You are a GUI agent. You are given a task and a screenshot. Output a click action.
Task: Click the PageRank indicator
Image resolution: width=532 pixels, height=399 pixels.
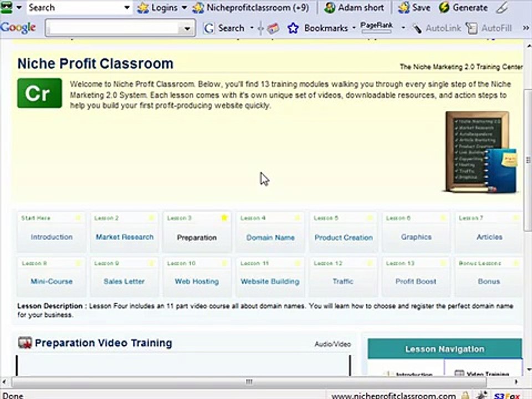pos(376,28)
